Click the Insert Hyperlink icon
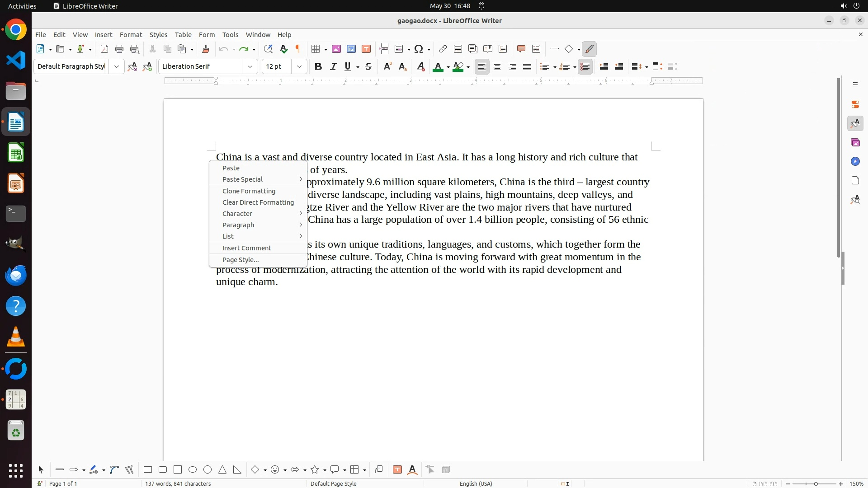Image resolution: width=868 pixels, height=488 pixels. pyautogui.click(x=443, y=49)
